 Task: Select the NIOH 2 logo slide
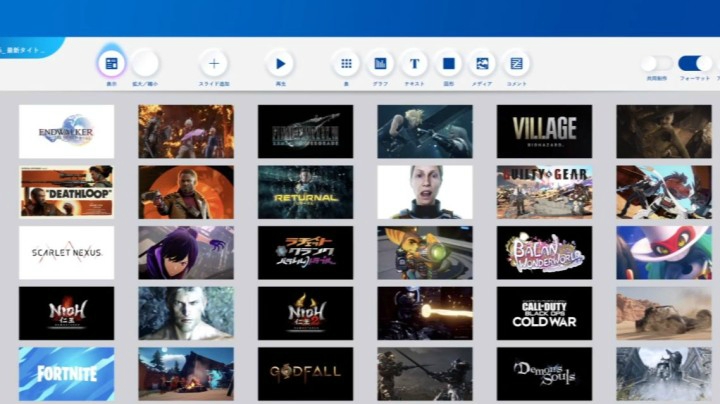[x=305, y=313]
